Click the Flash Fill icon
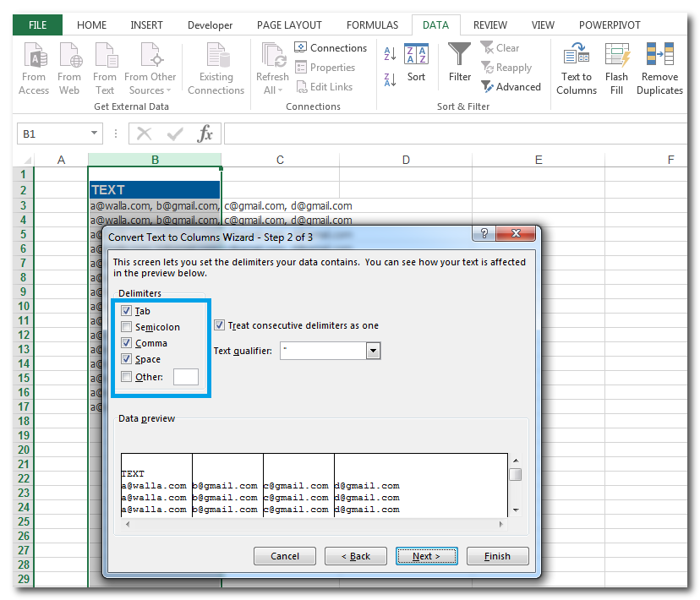This screenshot has height=600, width=700. click(616, 57)
